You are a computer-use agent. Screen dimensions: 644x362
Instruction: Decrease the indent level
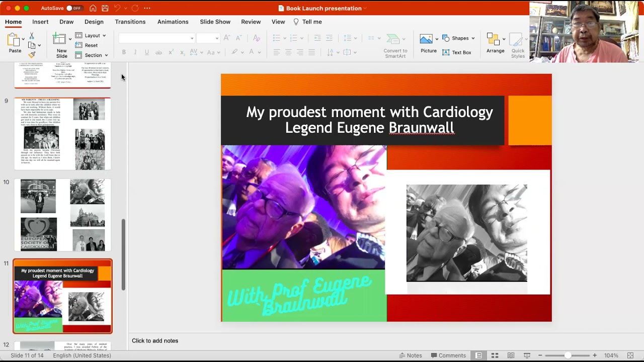coord(317,38)
